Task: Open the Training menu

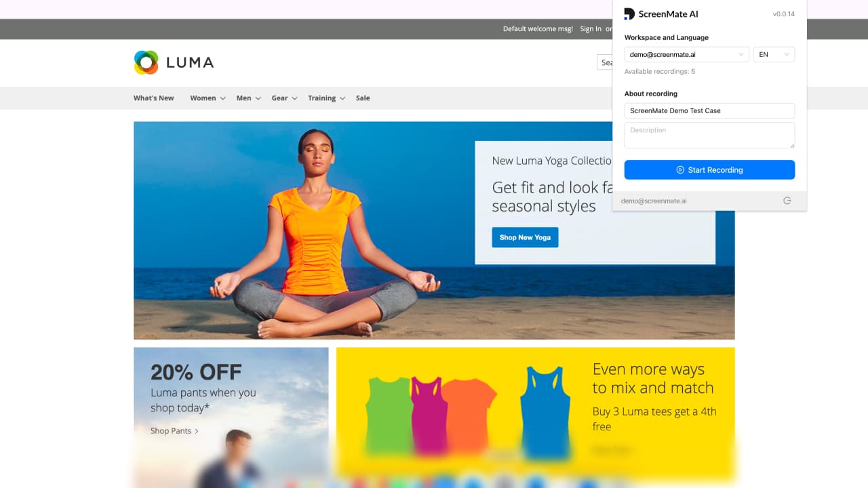Action: pyautogui.click(x=321, y=98)
